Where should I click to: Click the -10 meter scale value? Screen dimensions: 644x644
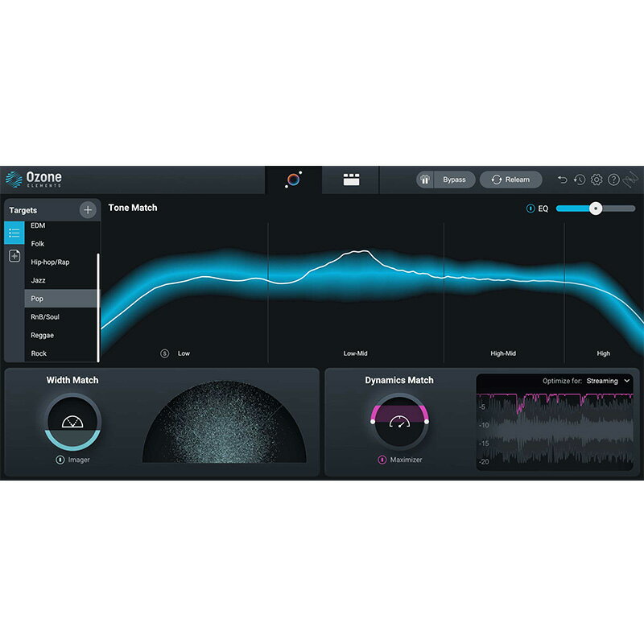pos(484,425)
